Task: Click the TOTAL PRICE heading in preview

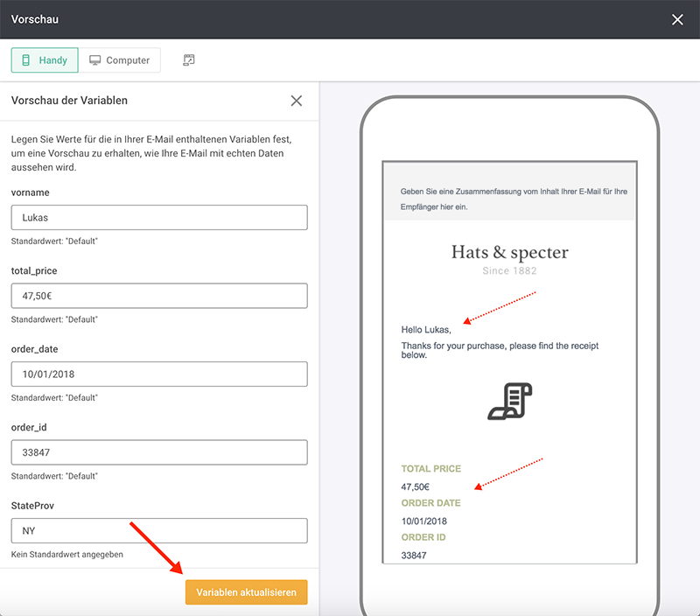Action: coord(430,469)
